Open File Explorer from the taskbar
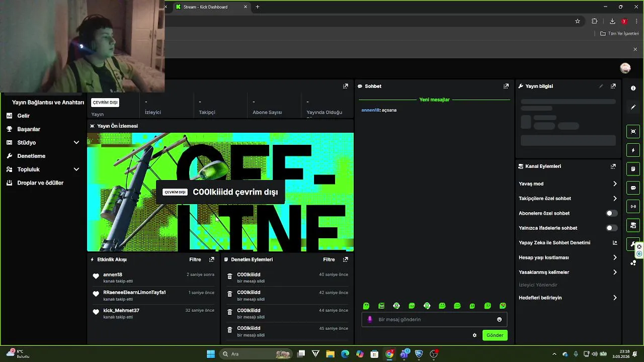The image size is (644, 362). pyautogui.click(x=331, y=354)
